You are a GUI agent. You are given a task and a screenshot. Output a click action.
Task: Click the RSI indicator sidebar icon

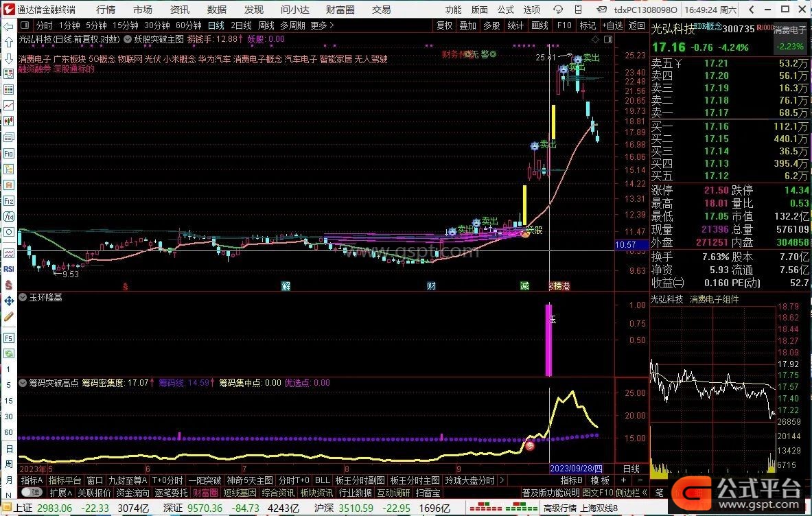9,268
